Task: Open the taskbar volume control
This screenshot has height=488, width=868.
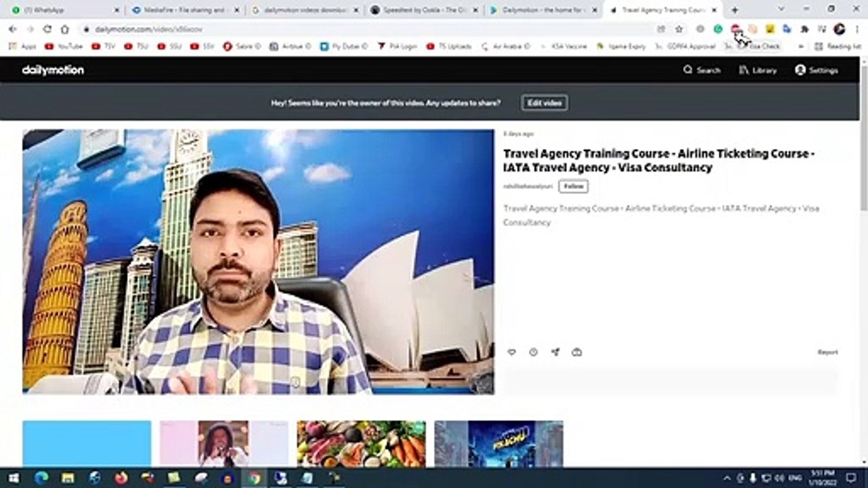Action: [779, 478]
